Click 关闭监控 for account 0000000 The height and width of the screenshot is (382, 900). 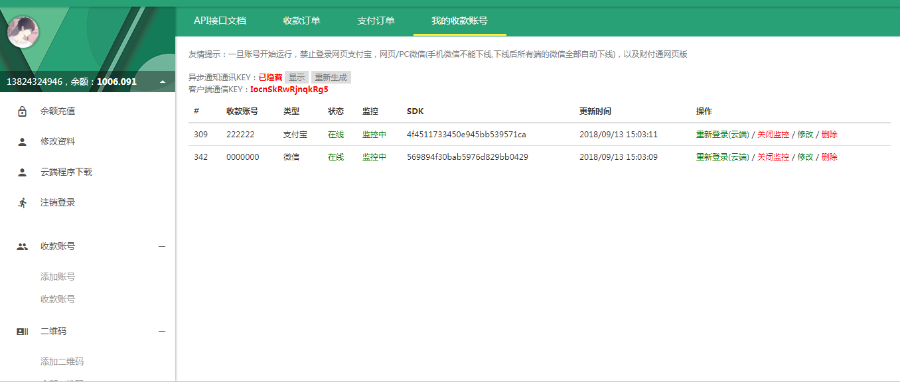(773, 157)
